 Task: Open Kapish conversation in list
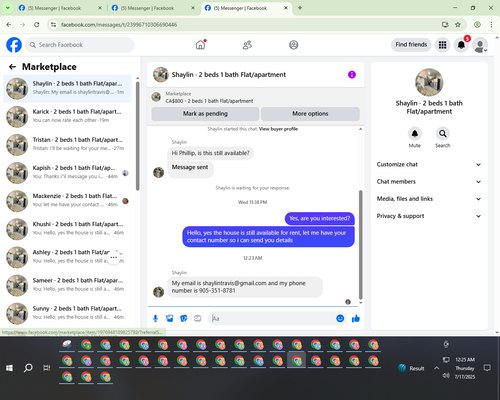tap(68, 173)
